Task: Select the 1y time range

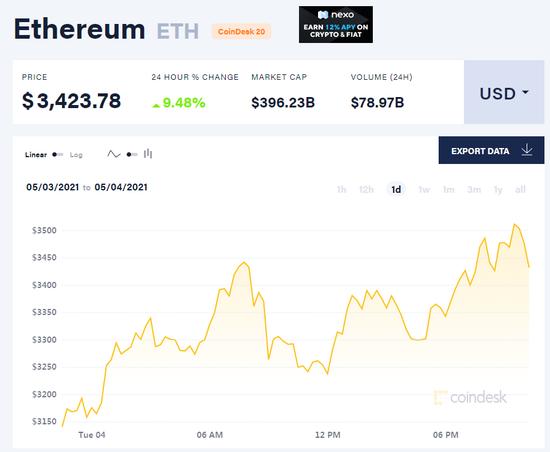Action: point(498,190)
